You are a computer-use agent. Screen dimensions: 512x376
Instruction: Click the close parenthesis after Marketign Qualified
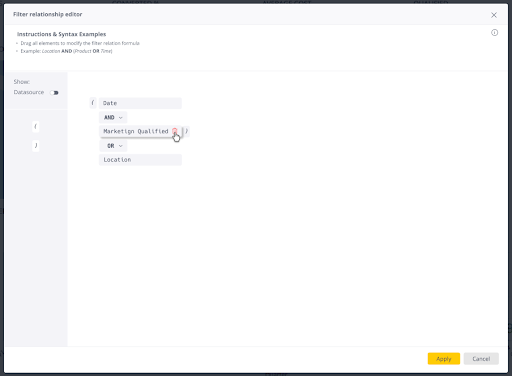tap(187, 131)
